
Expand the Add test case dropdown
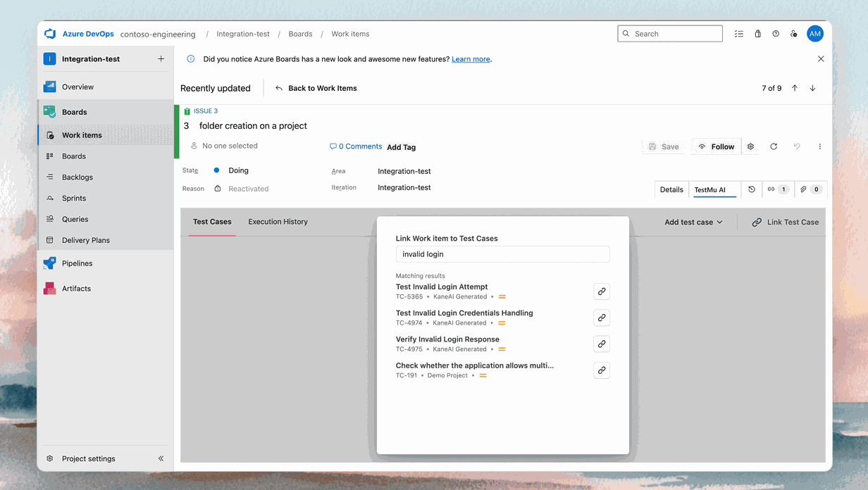coord(693,222)
